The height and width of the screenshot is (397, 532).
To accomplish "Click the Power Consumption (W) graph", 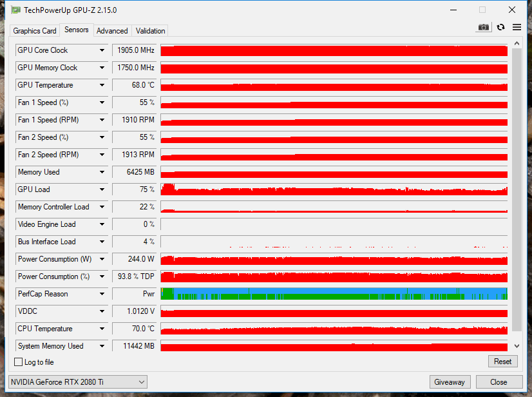I will (334, 259).
